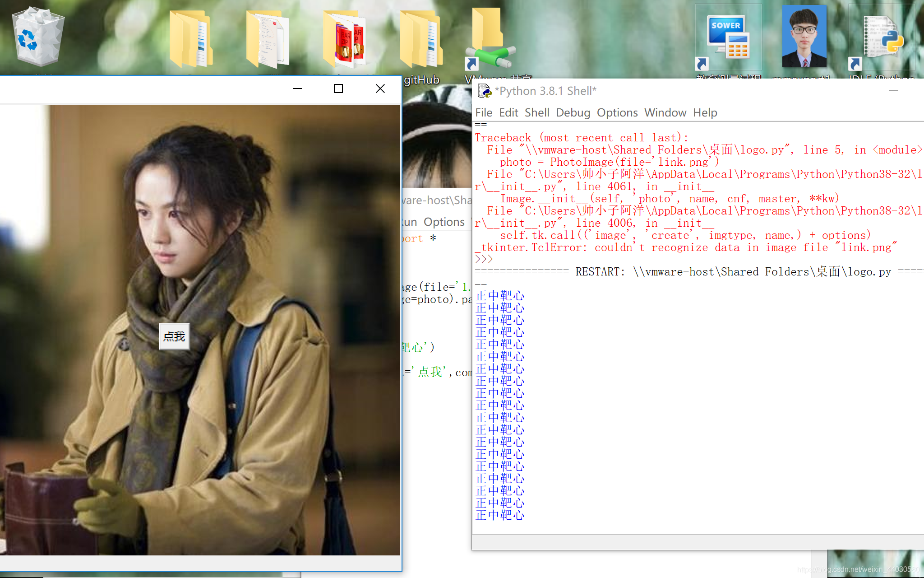Open the Shell's Options menu
Viewport: 924px width, 578px height.
[617, 112]
